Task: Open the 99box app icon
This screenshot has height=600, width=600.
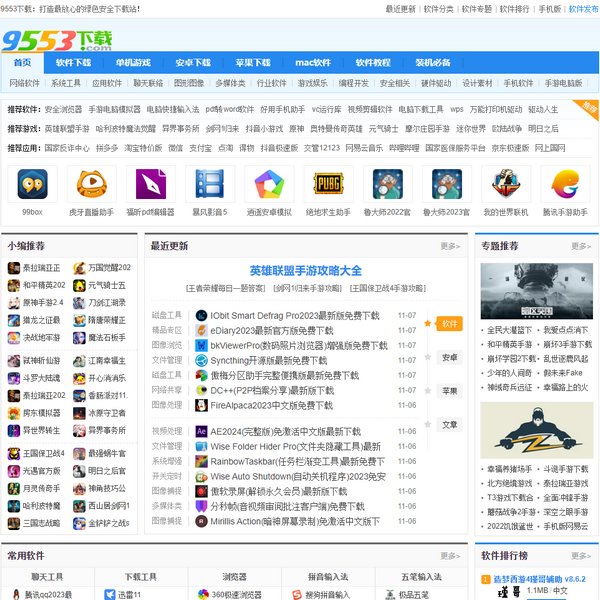Action: click(x=33, y=185)
